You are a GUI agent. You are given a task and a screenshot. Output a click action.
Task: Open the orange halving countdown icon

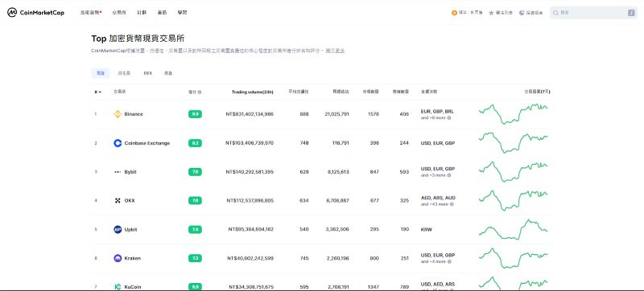click(454, 13)
